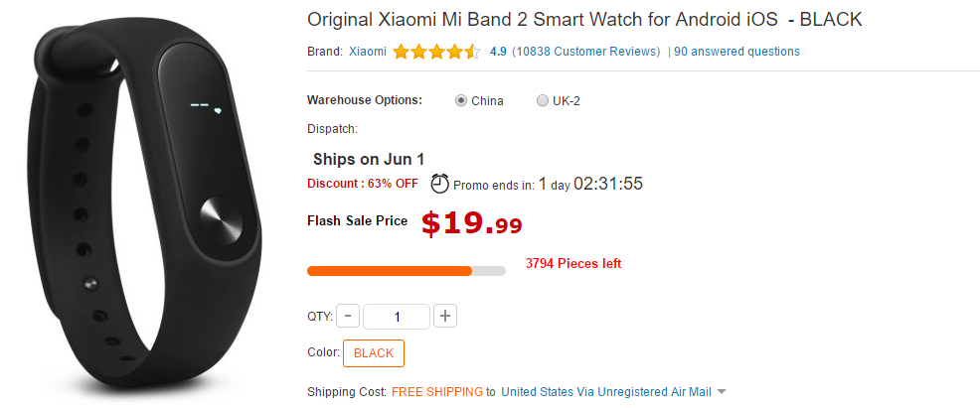The height and width of the screenshot is (408, 980).
Task: Open the Xiaomi brand link
Action: [x=367, y=52]
